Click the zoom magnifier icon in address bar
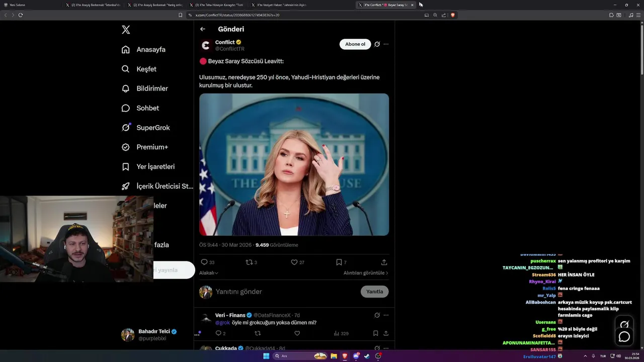 click(435, 15)
